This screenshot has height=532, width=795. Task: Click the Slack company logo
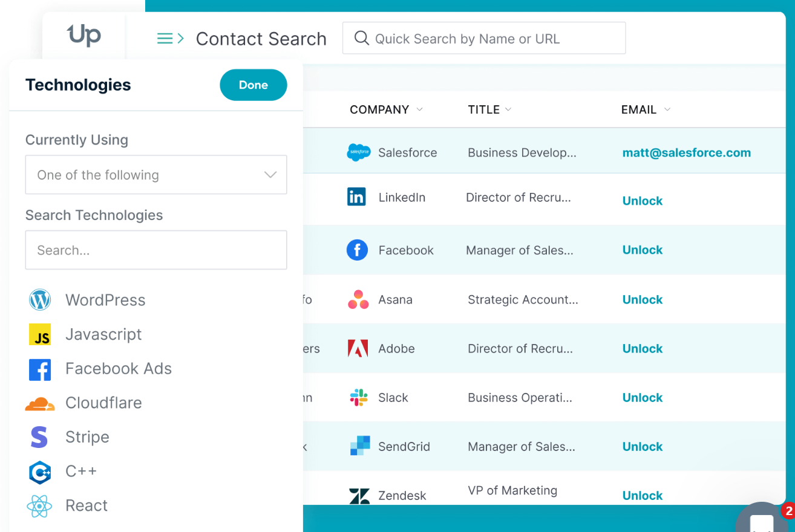click(x=359, y=397)
